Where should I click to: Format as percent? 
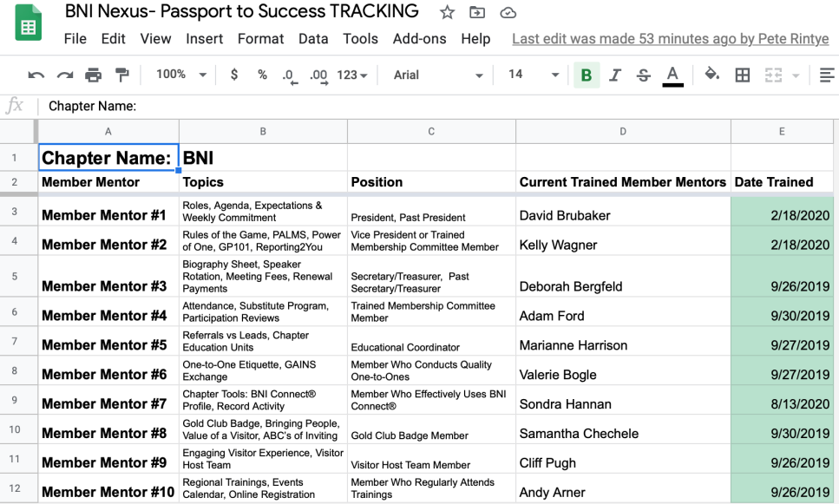(x=262, y=75)
